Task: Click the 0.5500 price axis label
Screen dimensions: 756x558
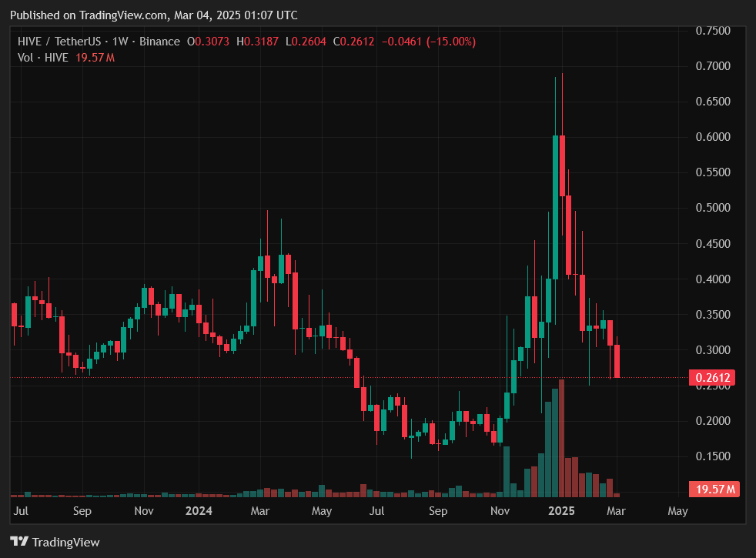Action: coord(713,172)
